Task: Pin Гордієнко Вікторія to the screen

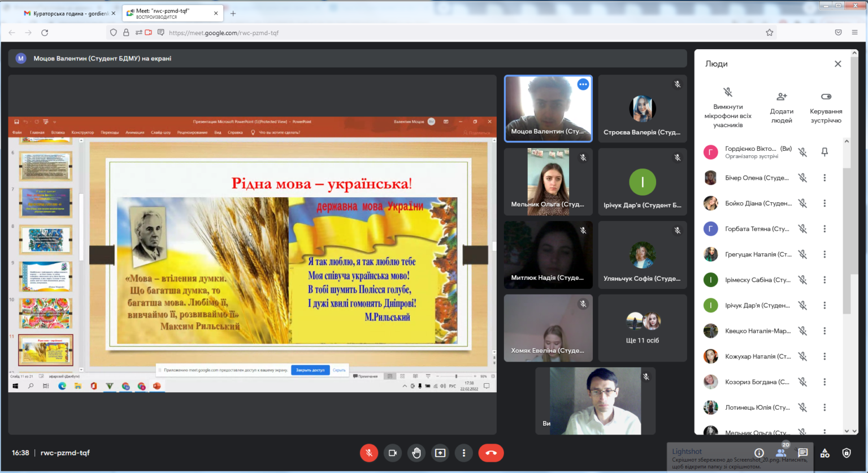Action: click(824, 152)
